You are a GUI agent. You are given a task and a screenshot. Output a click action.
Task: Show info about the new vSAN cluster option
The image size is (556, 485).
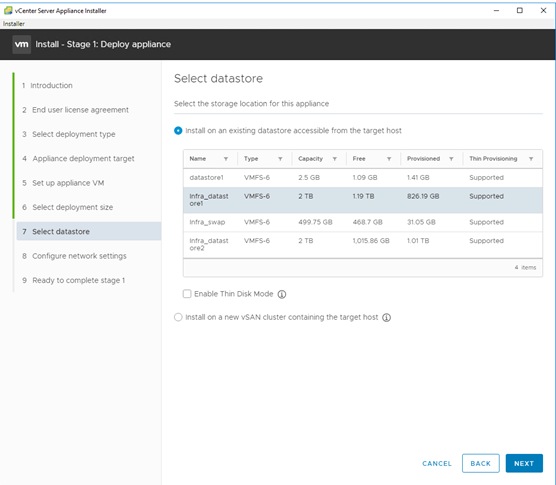(x=387, y=318)
